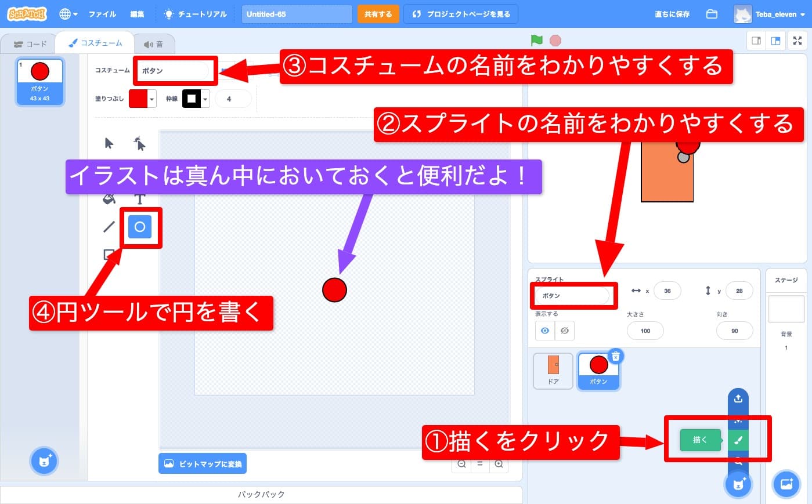Click the add backdrop icon
Viewport: 812px width, 504px height.
click(x=786, y=484)
